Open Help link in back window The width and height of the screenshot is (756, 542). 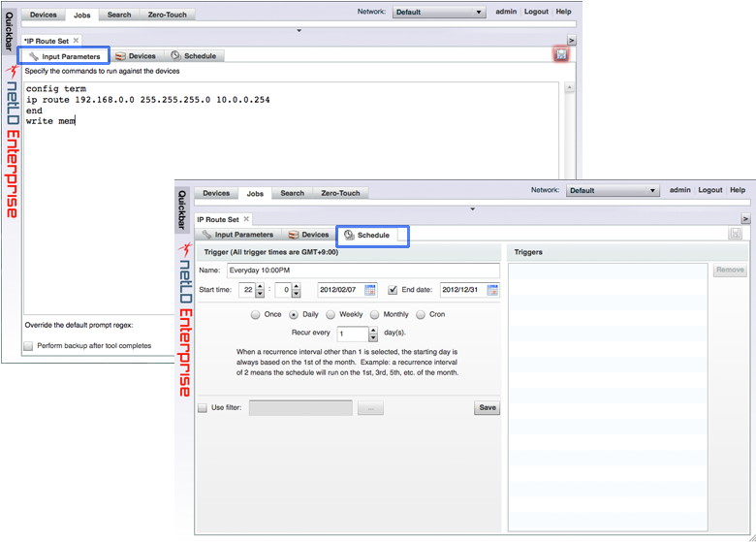[563, 12]
